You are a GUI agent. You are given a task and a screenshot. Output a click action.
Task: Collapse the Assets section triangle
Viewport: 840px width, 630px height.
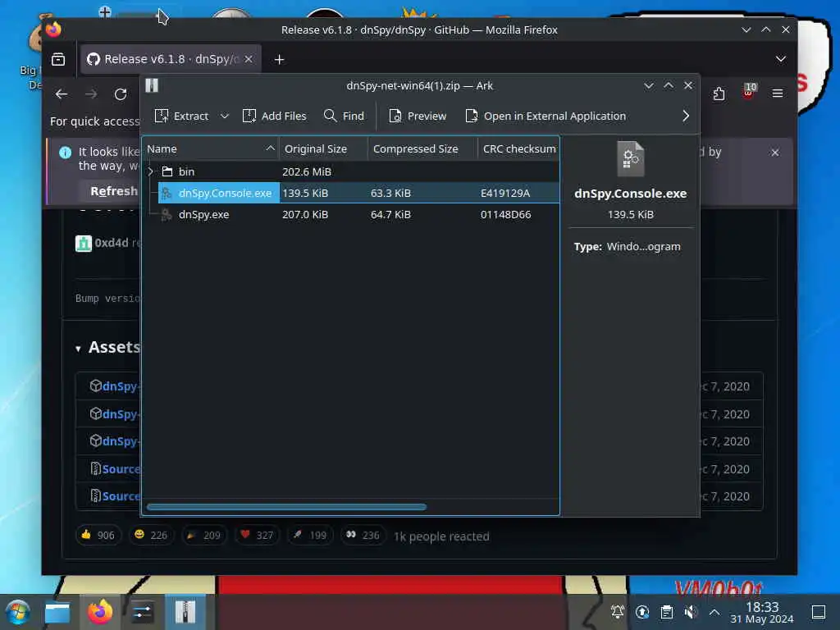[78, 349]
